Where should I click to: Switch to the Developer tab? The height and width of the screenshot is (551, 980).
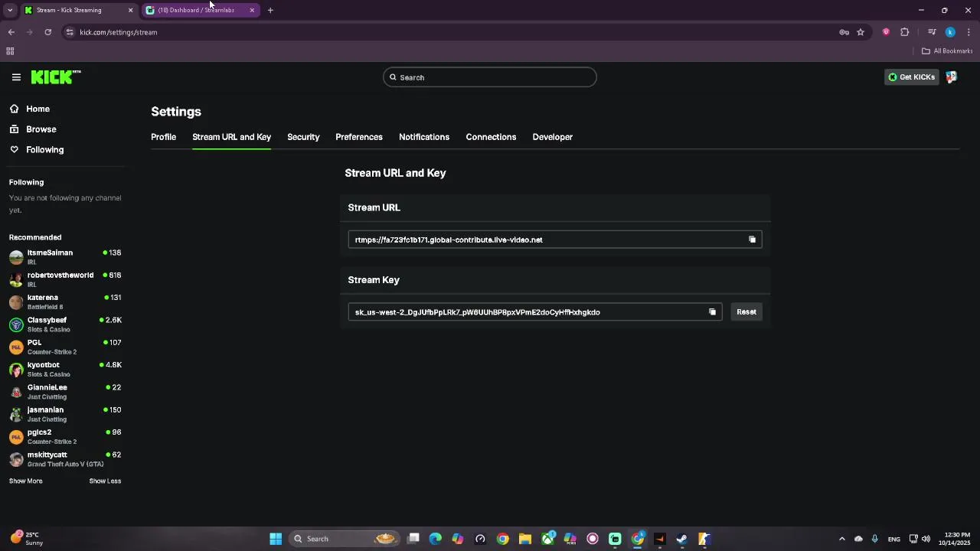point(553,137)
